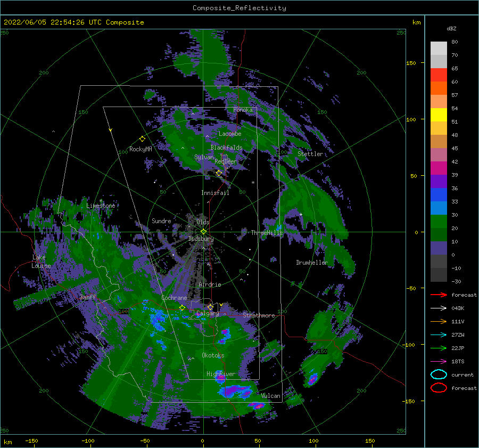Click the red forecast ellipse in legend
This screenshot has width=479, height=448.
pyautogui.click(x=439, y=388)
